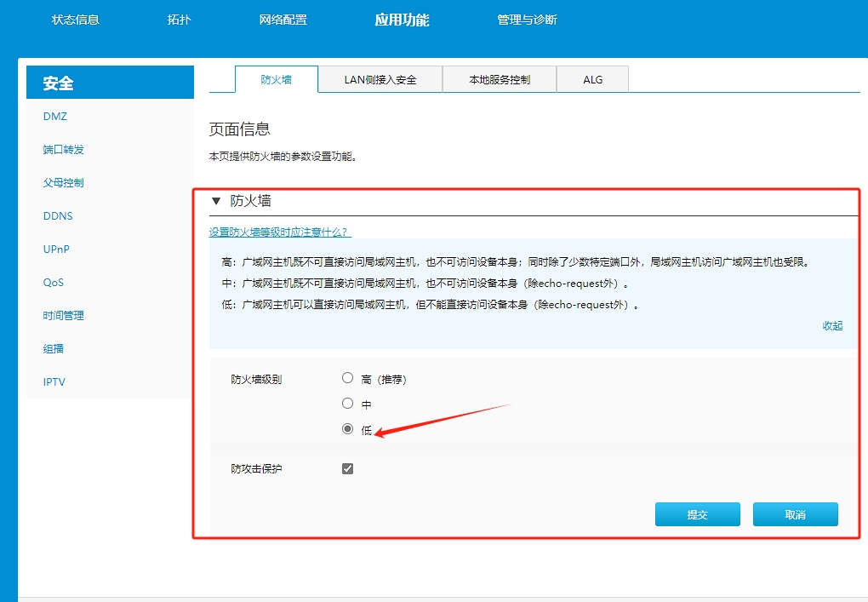Open 端口转发 in the sidebar

coord(64,150)
